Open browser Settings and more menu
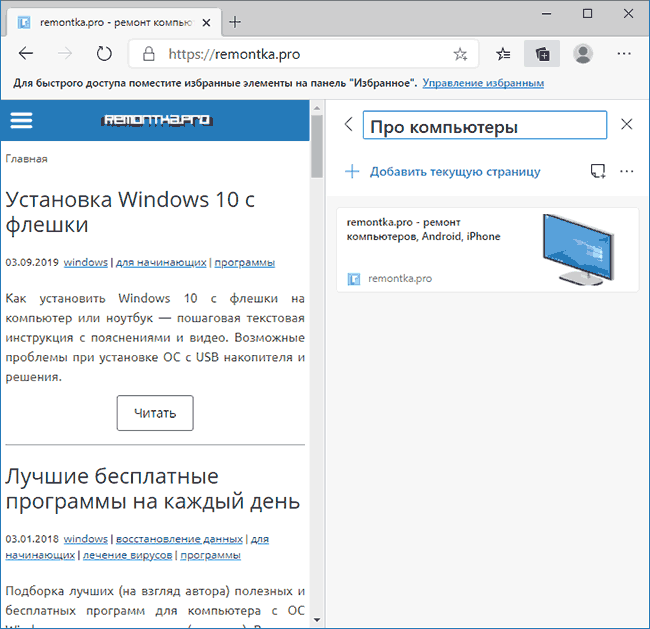 pyautogui.click(x=624, y=53)
